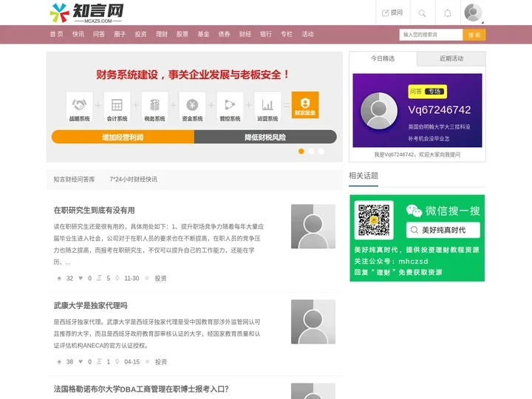Click the 11-30 date on first post
Viewport: 532px width, 399px height.
[x=132, y=279]
